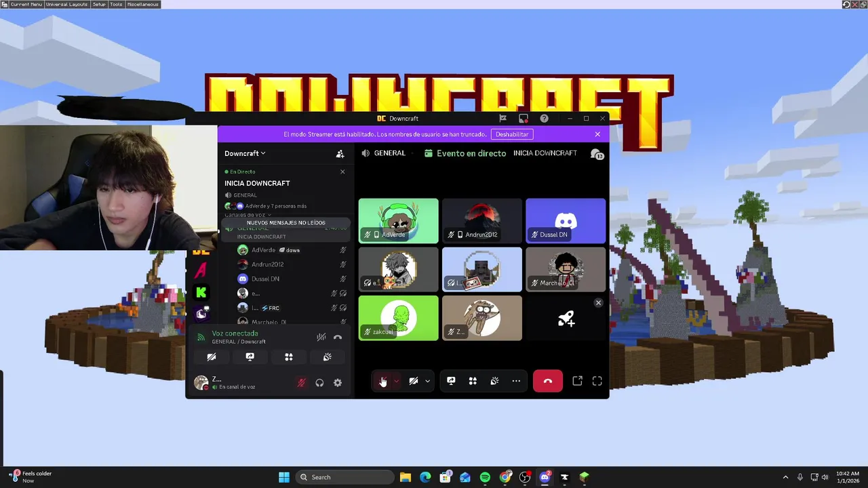The image size is (868, 488).
Task: Start an activity from the voice panel
Action: pos(289,357)
